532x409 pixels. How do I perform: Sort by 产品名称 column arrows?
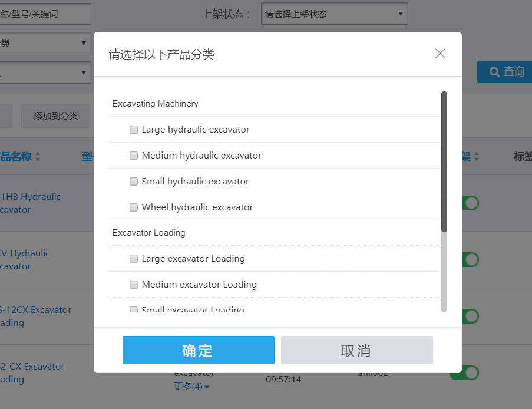pyautogui.click(x=38, y=157)
